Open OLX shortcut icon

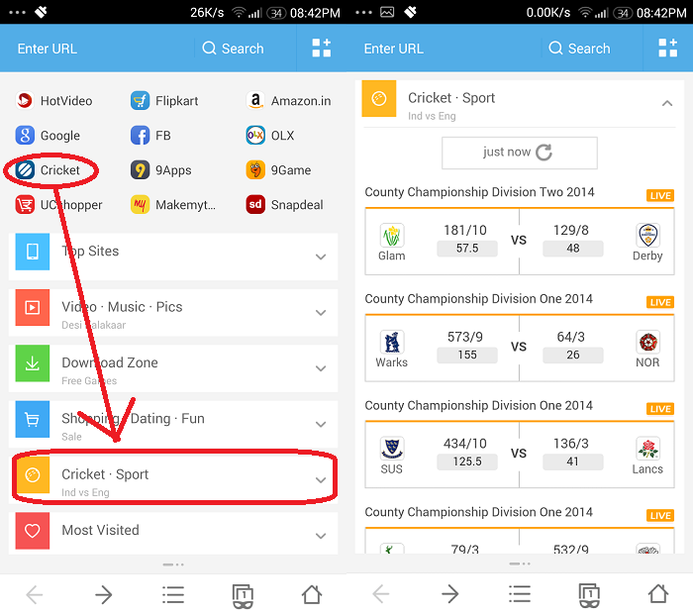[255, 135]
